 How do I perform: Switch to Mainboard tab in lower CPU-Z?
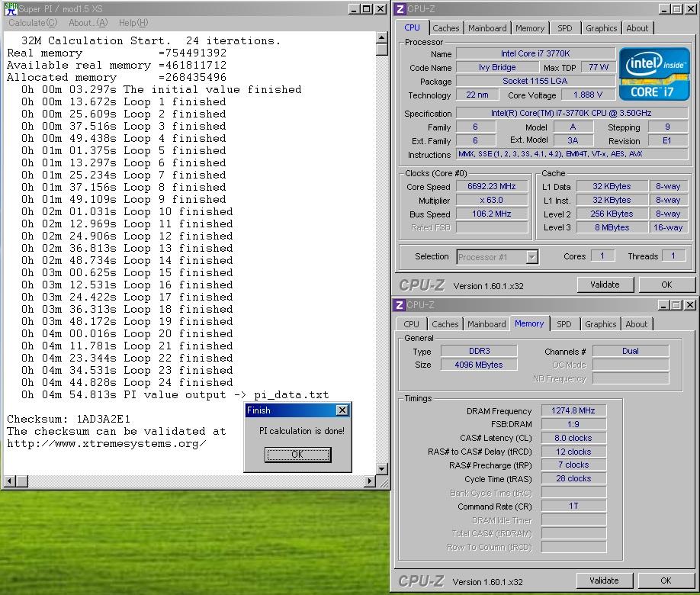coord(486,324)
